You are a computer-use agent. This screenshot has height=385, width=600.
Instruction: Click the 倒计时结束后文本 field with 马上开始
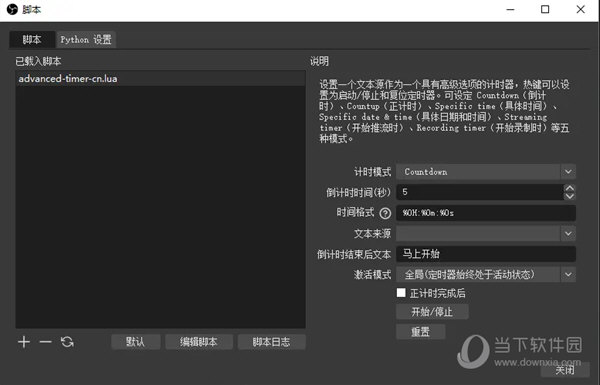(486, 254)
